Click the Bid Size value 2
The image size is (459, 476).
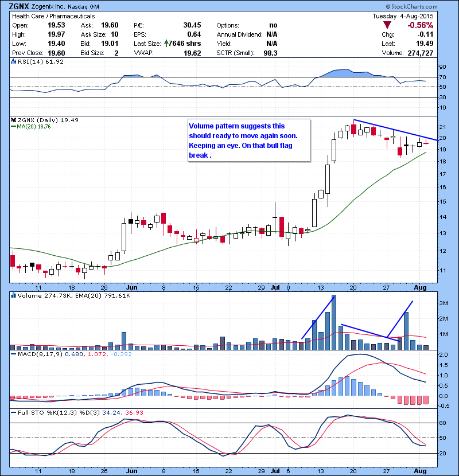point(116,53)
